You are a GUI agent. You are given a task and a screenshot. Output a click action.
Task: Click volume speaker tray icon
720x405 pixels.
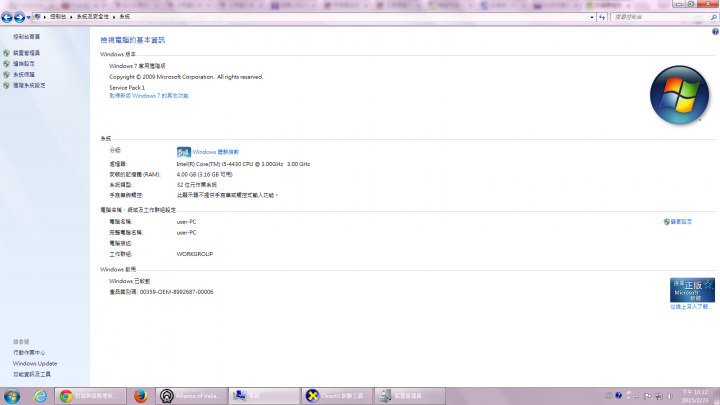pos(670,396)
